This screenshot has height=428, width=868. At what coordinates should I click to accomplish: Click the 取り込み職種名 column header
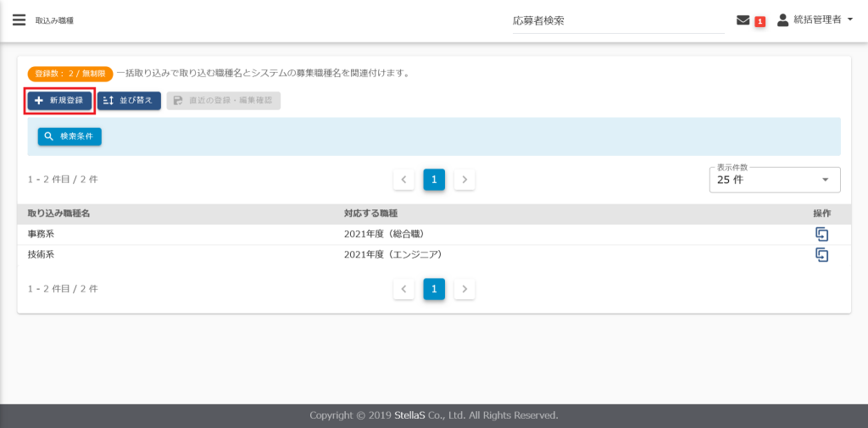[x=58, y=214]
